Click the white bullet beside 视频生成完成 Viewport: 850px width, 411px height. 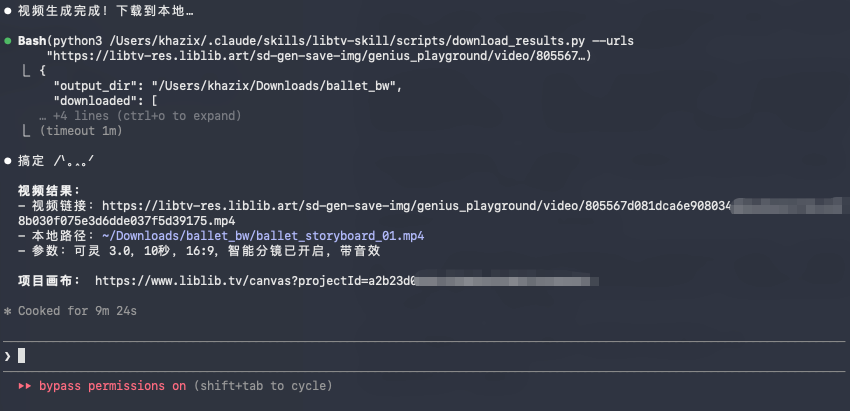[8, 11]
